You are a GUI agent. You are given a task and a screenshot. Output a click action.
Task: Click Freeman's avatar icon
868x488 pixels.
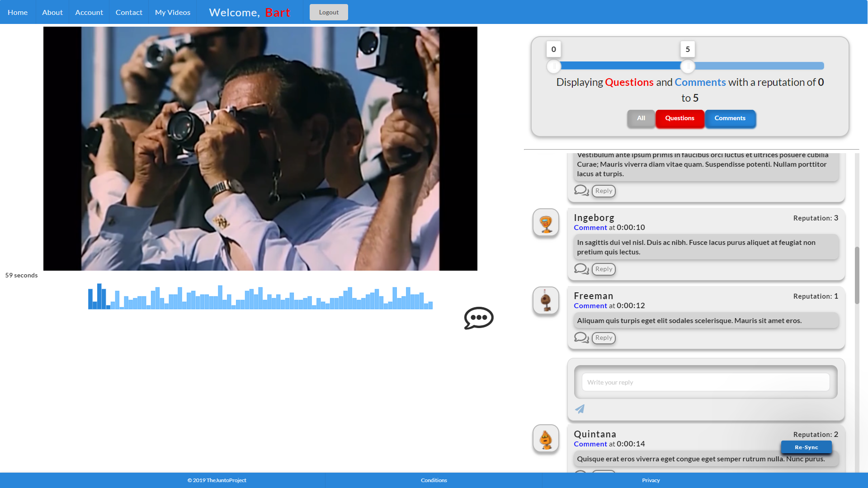tap(546, 300)
